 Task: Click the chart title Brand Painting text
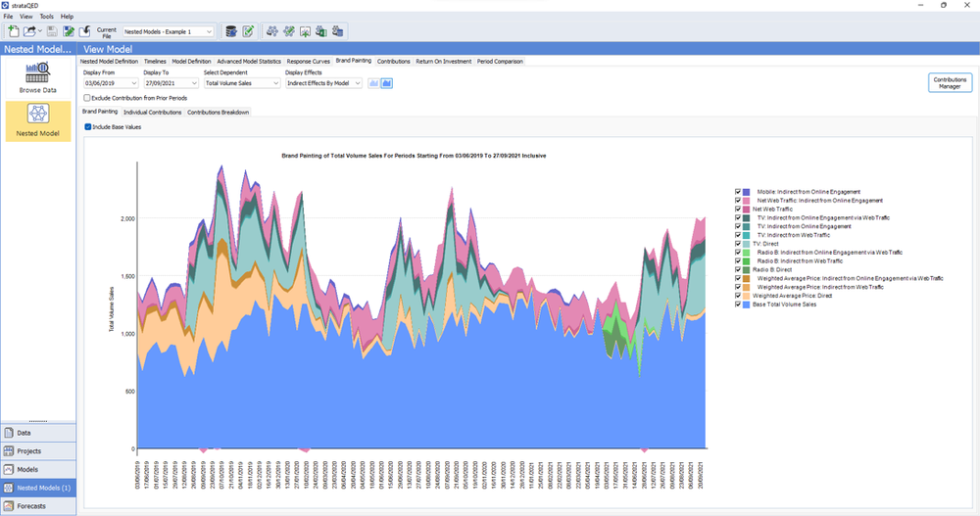coord(414,156)
